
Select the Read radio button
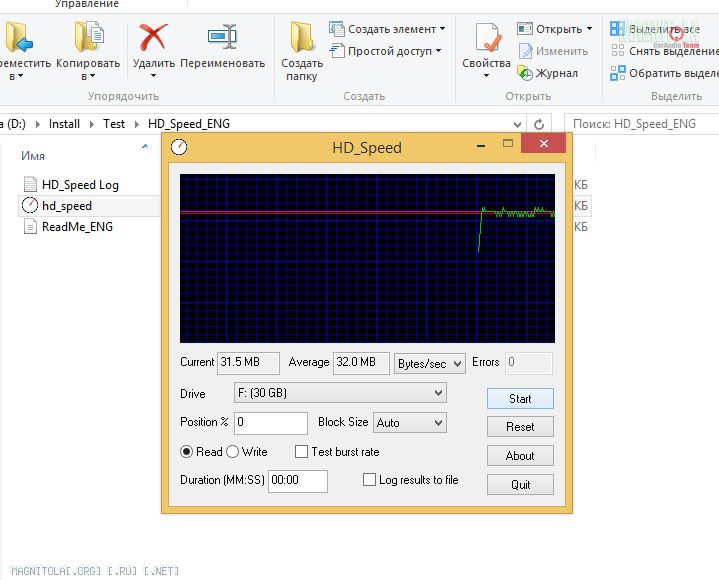pyautogui.click(x=186, y=452)
